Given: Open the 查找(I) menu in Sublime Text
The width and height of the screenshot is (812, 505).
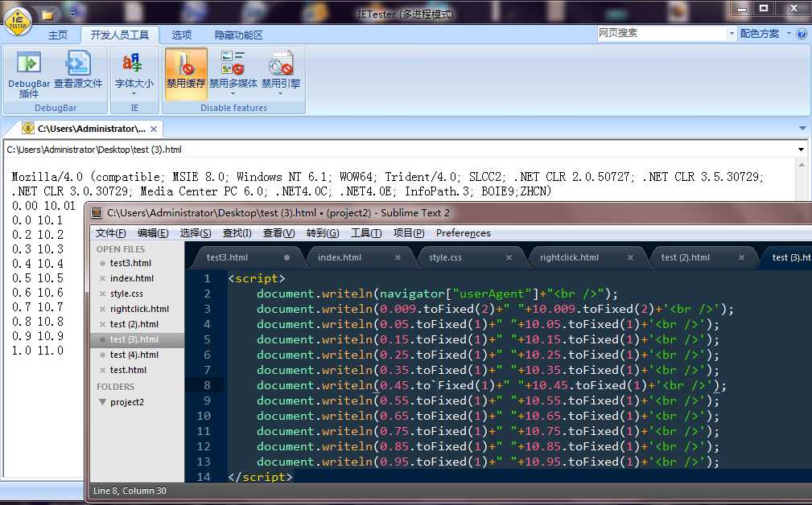Looking at the screenshot, I should [x=237, y=233].
